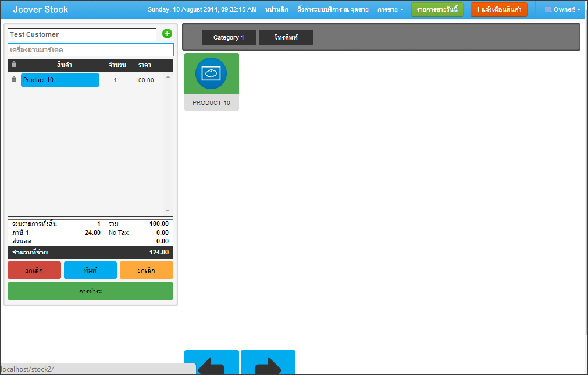This screenshot has height=375, width=588.
Task: Delete the Product 10 row with its trash icon
Action: (x=14, y=79)
